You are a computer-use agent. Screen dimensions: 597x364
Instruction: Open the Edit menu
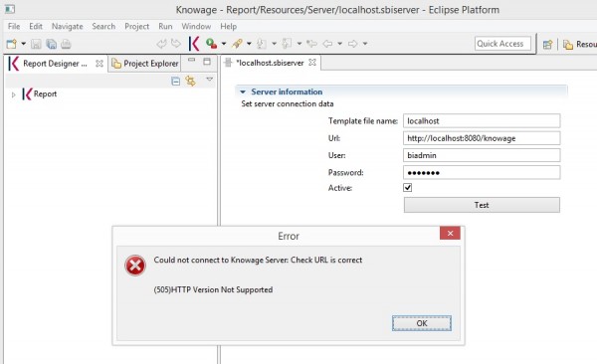tap(36, 26)
